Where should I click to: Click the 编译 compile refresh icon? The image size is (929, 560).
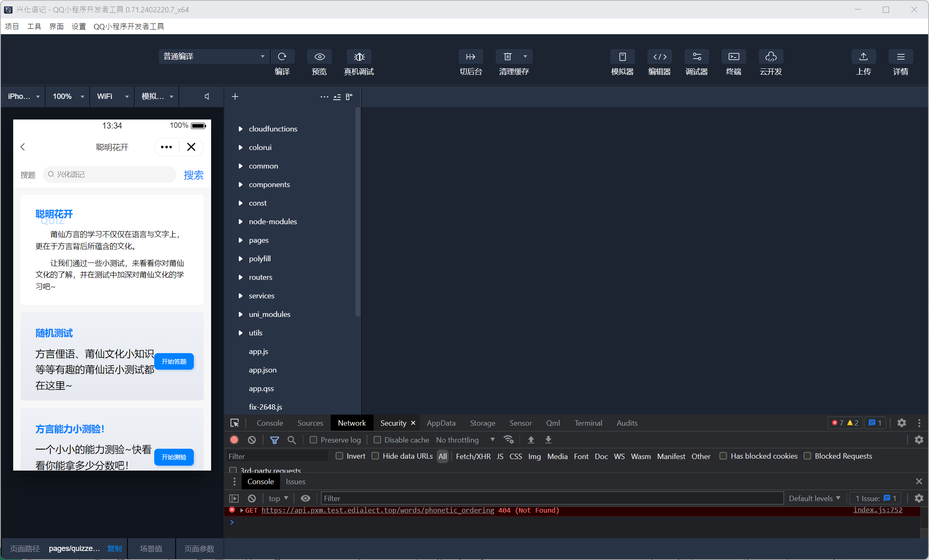pos(282,57)
